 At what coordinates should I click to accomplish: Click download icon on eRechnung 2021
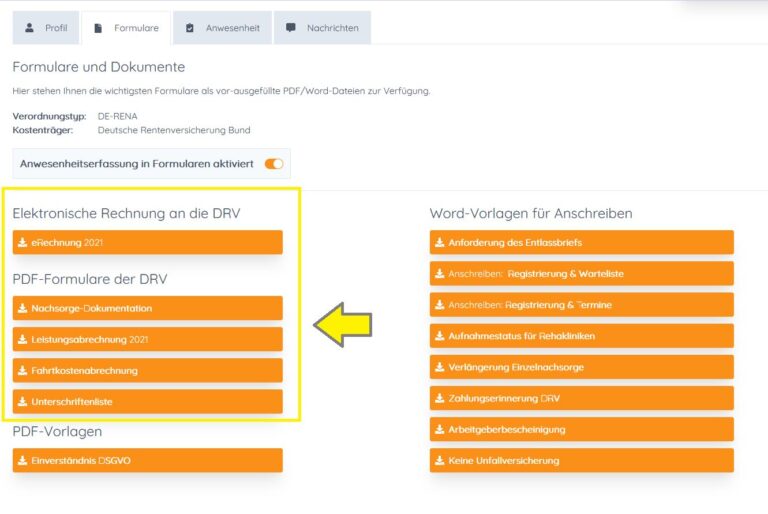[x=23, y=243]
